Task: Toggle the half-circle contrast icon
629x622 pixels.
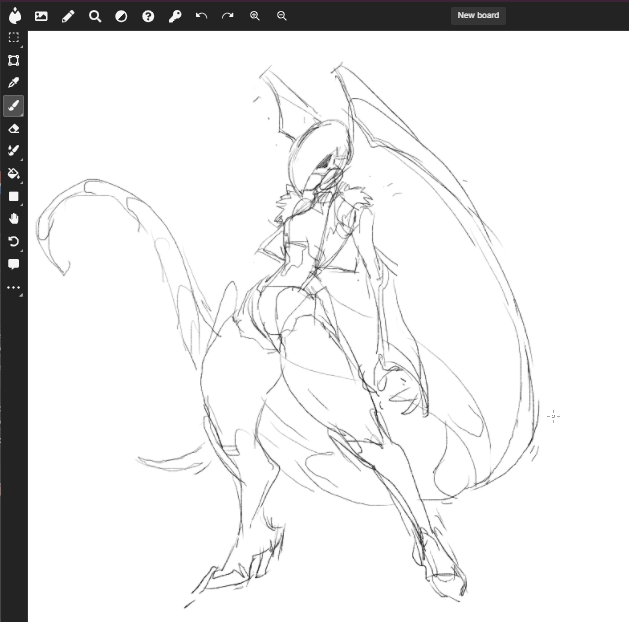Action: click(121, 16)
